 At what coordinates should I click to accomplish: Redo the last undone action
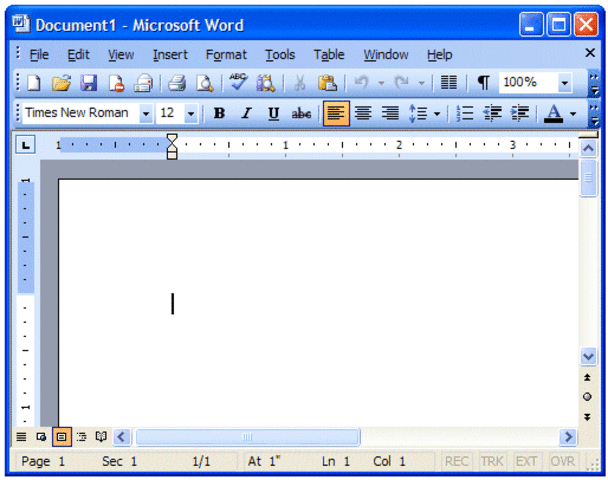pos(402,82)
